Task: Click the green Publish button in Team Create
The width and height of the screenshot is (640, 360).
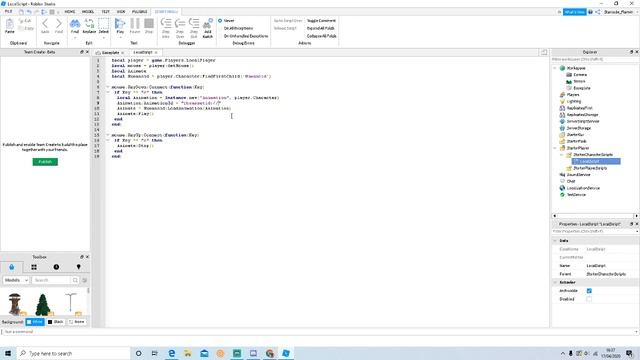Action: pos(45,162)
